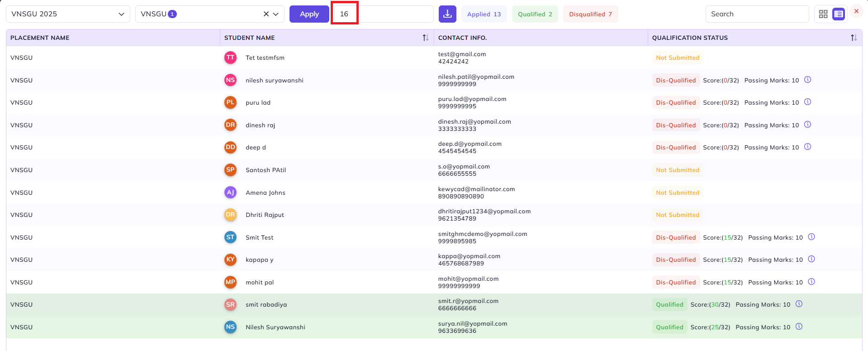This screenshot has height=351, width=868.
Task: Click Score:(25/32) in Nilesh Suryawanshi row
Action: coord(710,327)
